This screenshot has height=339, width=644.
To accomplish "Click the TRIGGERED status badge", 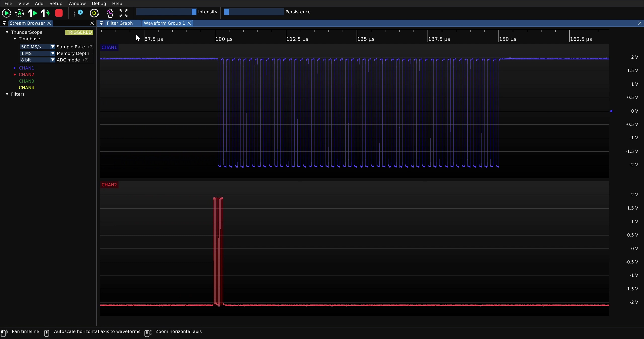I will 79,32.
